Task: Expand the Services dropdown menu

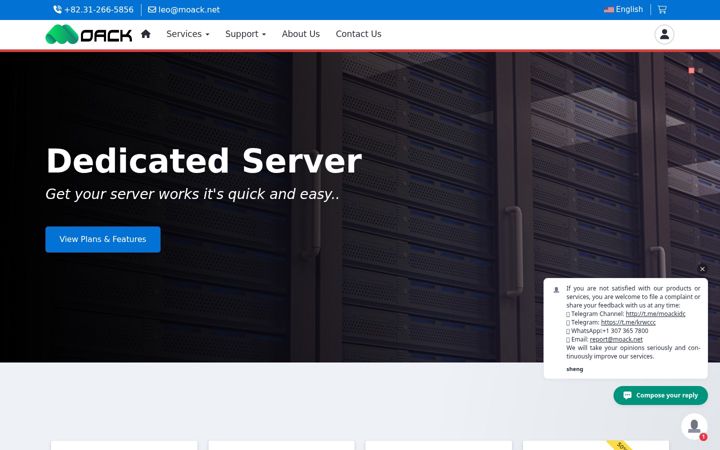Action: (188, 34)
